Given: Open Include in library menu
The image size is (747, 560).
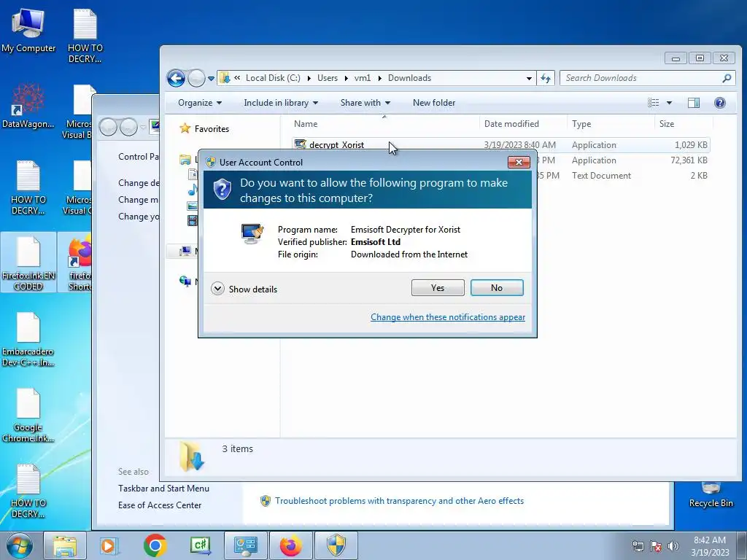Looking at the screenshot, I should point(281,103).
